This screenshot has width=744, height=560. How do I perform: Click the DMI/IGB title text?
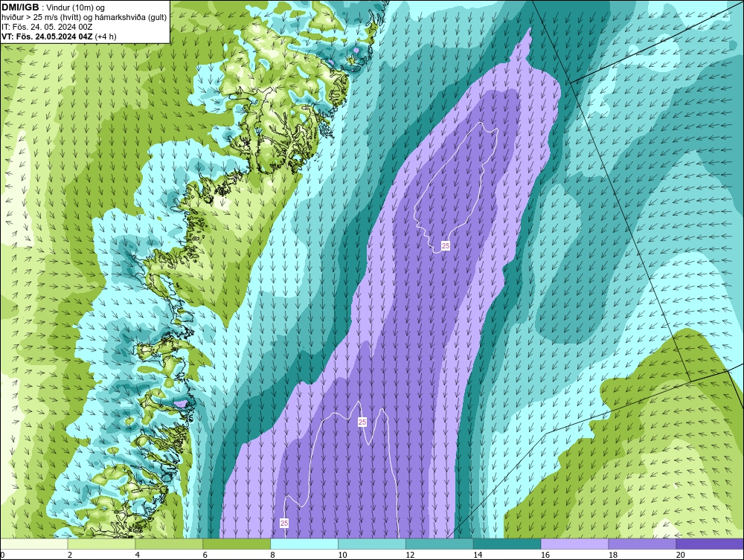click(20, 7)
